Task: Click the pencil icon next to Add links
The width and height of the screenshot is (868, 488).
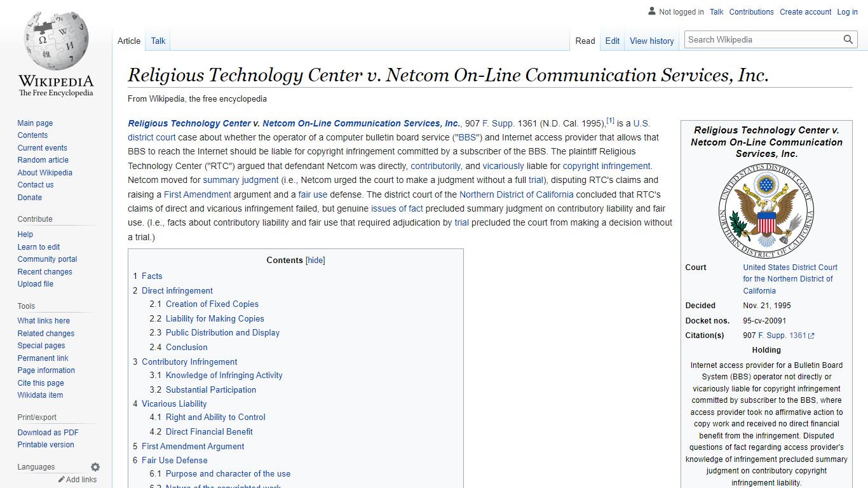Action: click(x=62, y=480)
